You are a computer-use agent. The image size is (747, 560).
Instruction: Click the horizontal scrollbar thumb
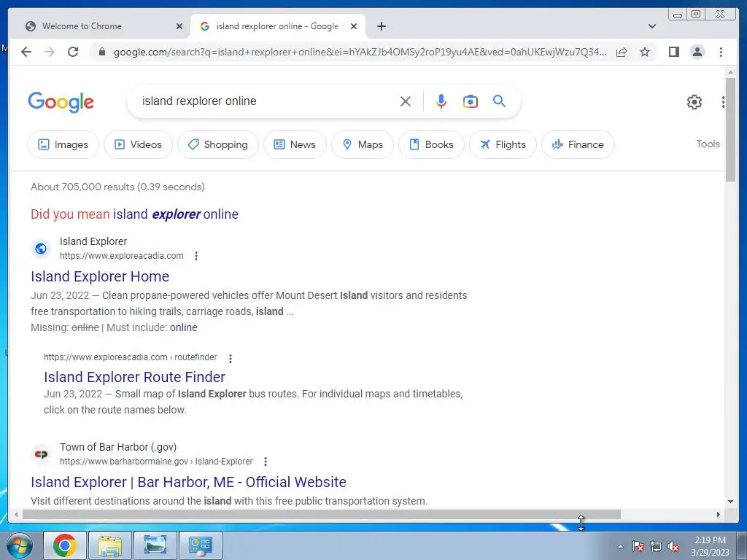coord(322,514)
